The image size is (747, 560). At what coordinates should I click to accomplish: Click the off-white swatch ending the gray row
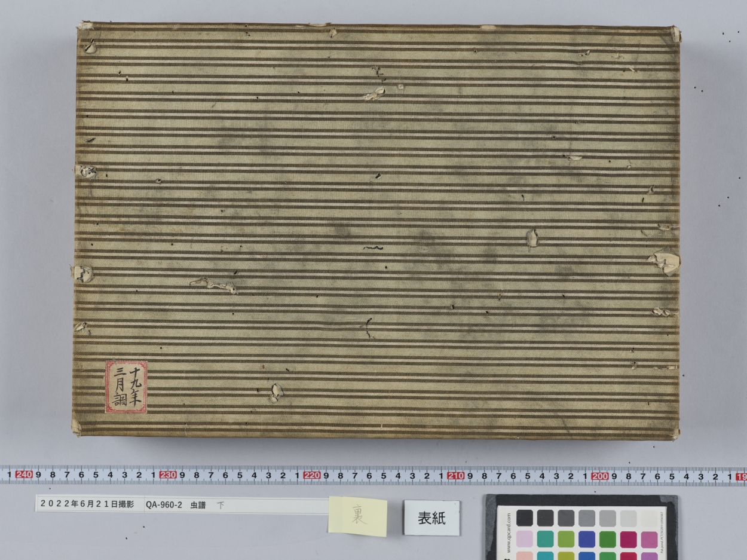pyautogui.click(x=649, y=518)
